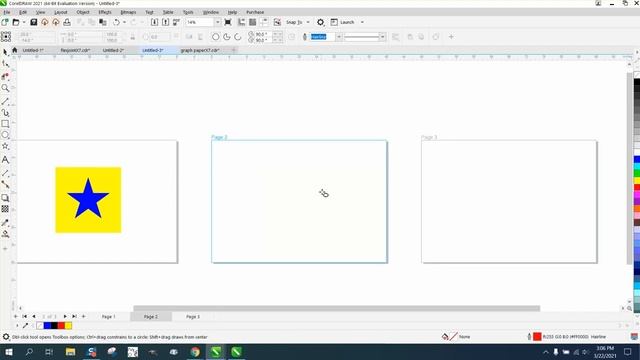Create a new document from toolbar
Viewport: 640px width, 360px height.
click(5, 22)
